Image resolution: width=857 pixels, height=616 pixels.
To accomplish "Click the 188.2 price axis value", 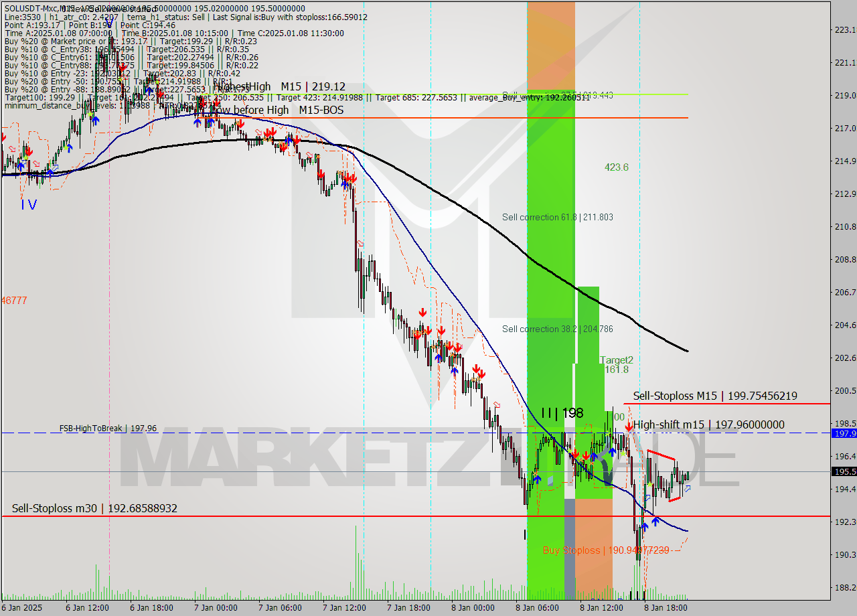I will 846,587.
